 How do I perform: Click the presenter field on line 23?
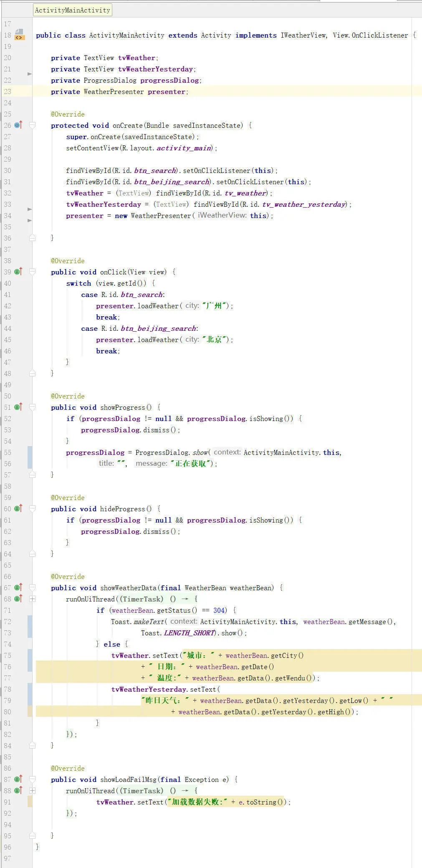166,91
